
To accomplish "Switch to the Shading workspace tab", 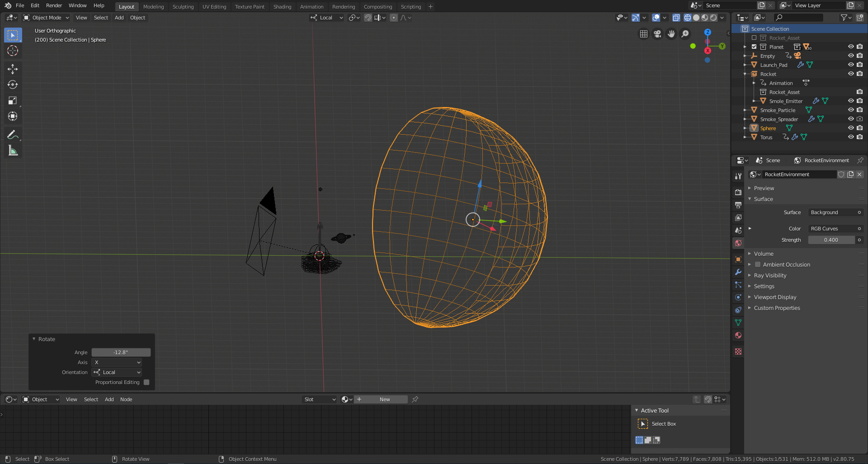I will click(x=282, y=7).
